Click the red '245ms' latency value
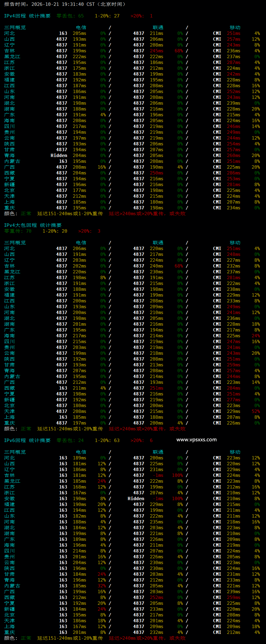The width and height of the screenshot is (266, 644). coord(157,51)
